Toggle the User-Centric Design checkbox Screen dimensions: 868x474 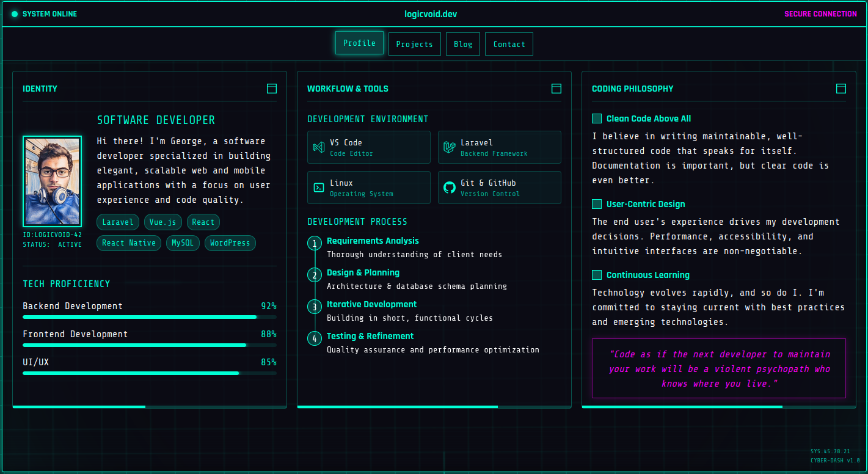tap(597, 204)
